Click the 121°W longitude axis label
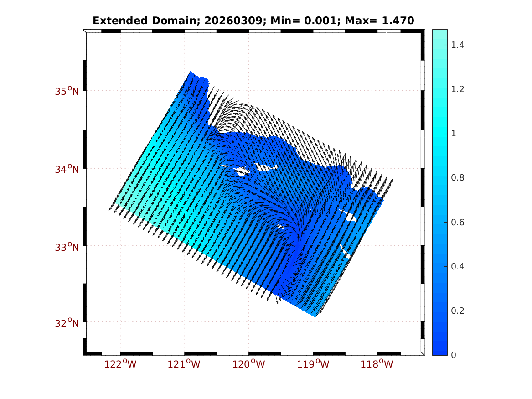 pyautogui.click(x=185, y=364)
